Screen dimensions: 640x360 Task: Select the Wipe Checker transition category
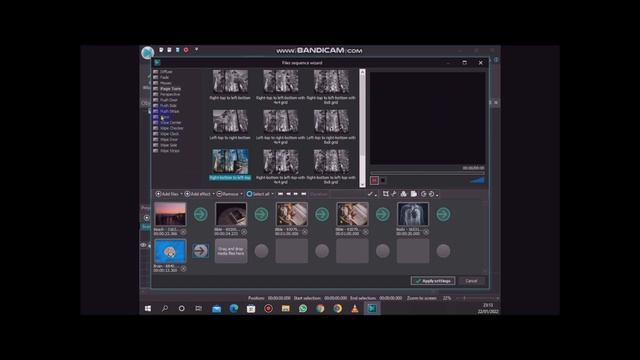[168, 128]
